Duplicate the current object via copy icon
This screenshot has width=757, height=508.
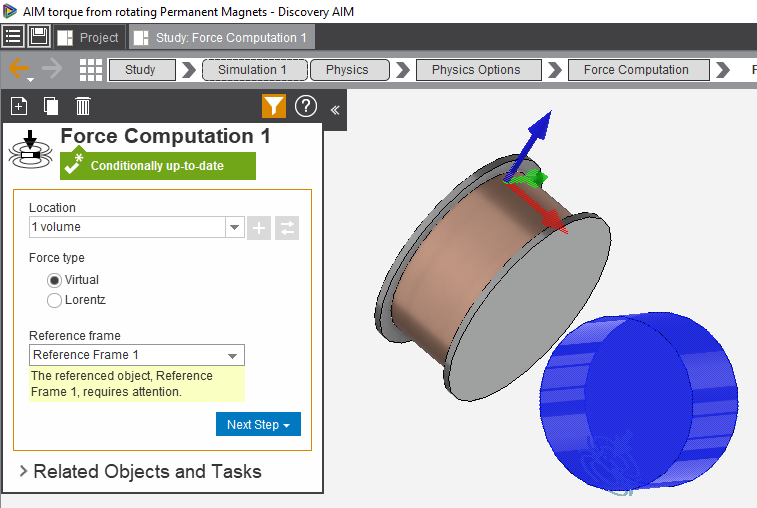[x=51, y=106]
